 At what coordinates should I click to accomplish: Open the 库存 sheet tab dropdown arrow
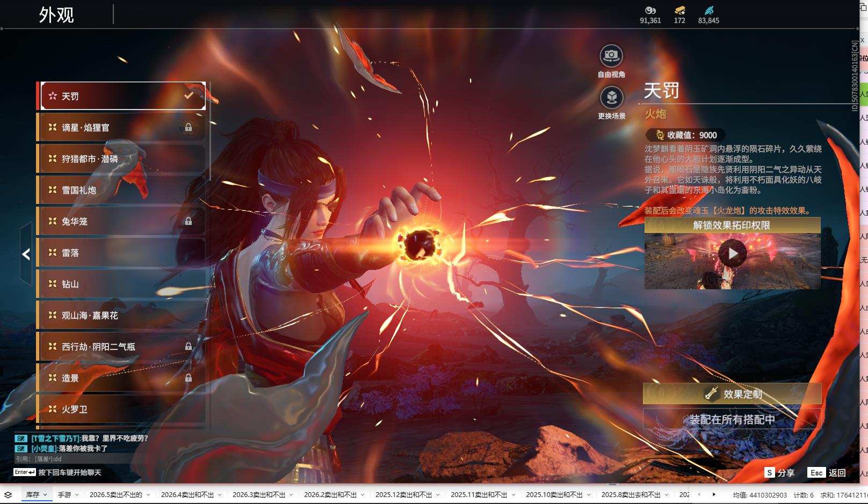pyautogui.click(x=45, y=495)
